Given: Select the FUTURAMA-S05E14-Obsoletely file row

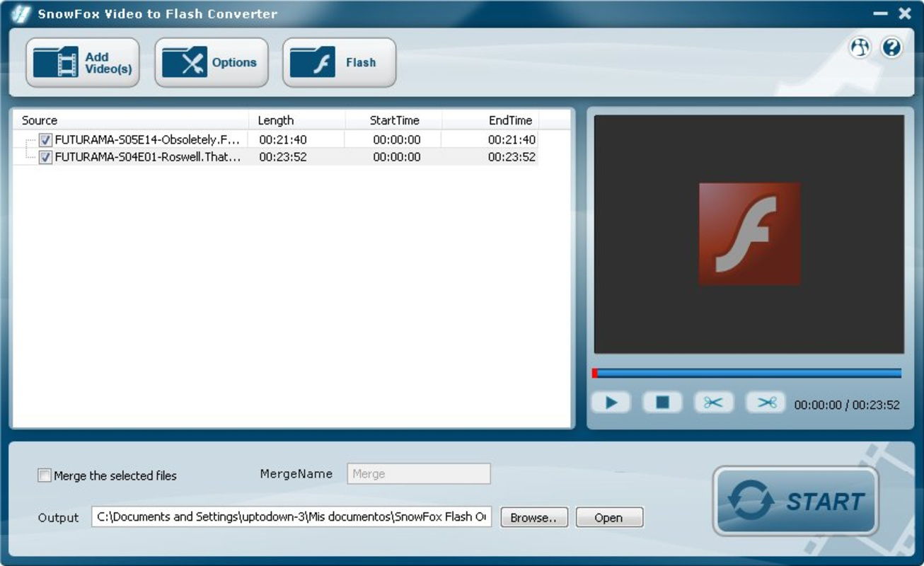Looking at the screenshot, I should point(276,140).
